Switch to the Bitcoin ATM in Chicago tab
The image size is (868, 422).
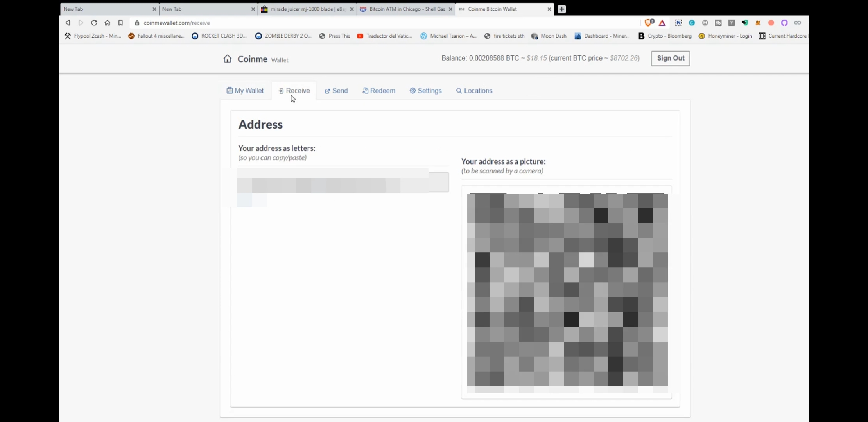tap(407, 9)
